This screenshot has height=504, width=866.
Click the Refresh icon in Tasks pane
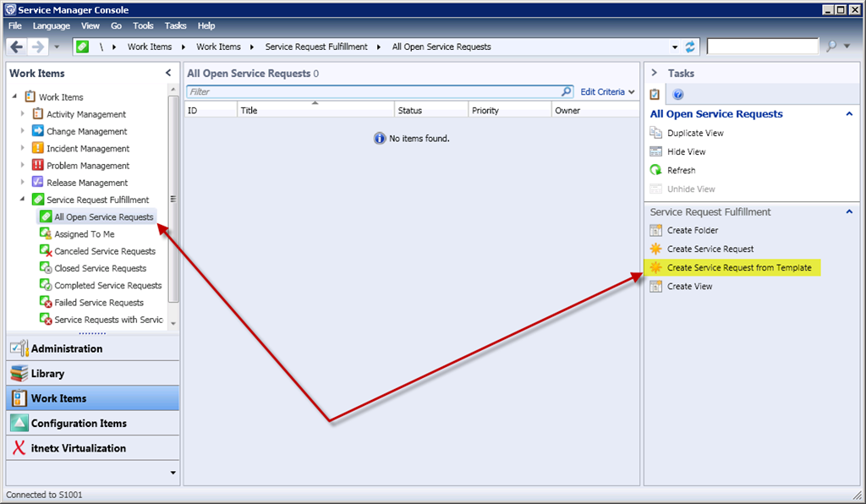(x=655, y=170)
